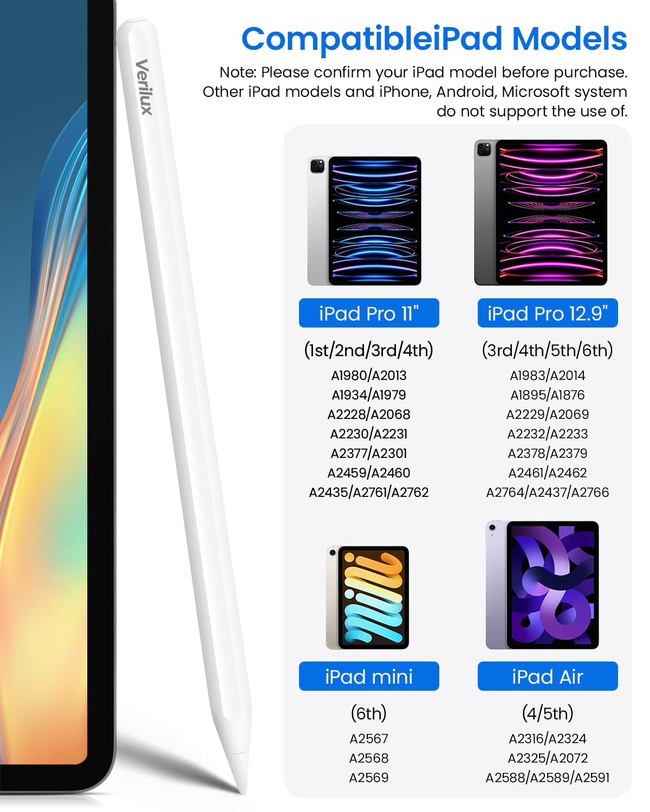
Task: Click the A2435/A2761/A2762 model line
Action: pos(369,492)
